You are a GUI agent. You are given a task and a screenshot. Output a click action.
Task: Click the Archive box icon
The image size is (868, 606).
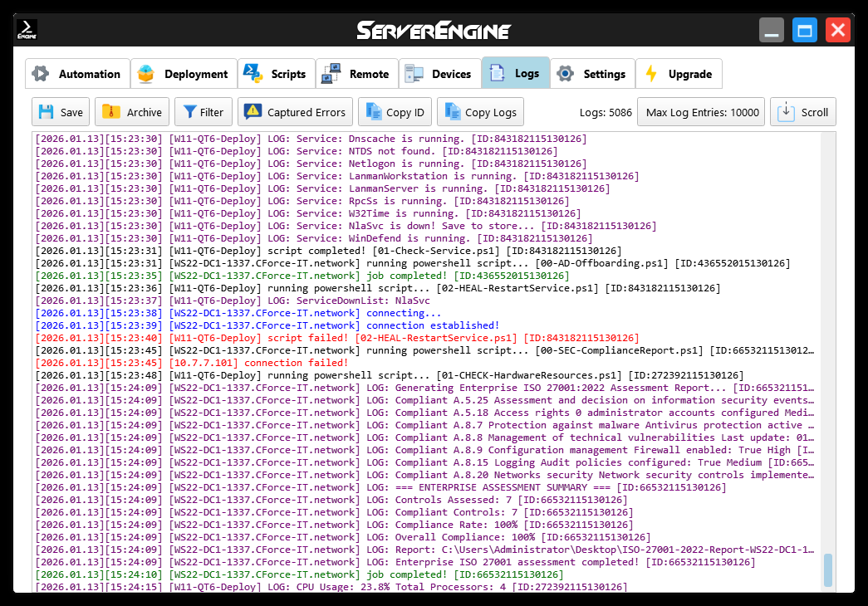(110, 112)
